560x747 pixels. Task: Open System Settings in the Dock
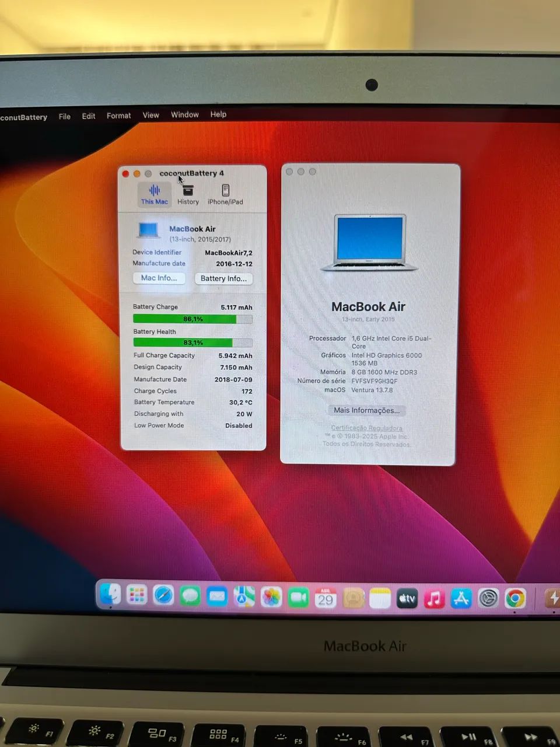tap(488, 598)
